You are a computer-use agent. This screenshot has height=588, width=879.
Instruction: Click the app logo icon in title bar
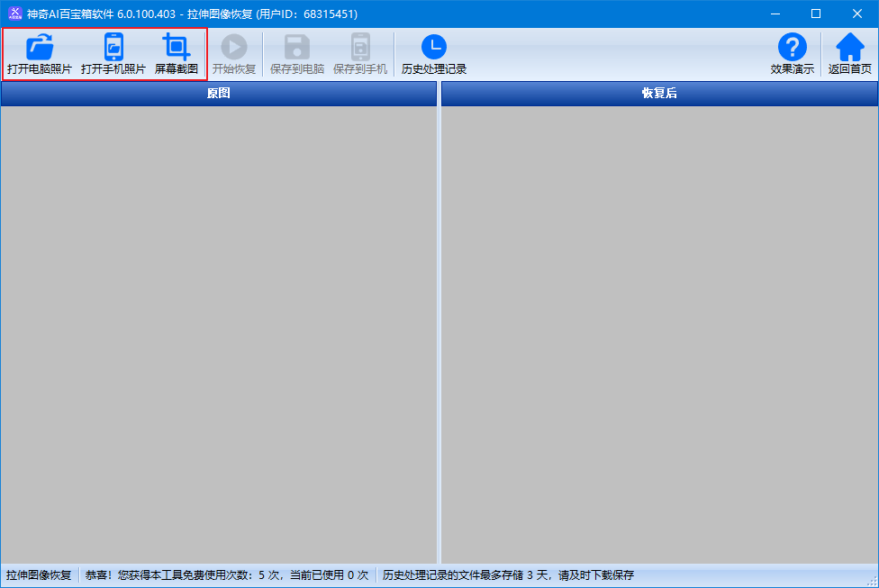click(14, 14)
